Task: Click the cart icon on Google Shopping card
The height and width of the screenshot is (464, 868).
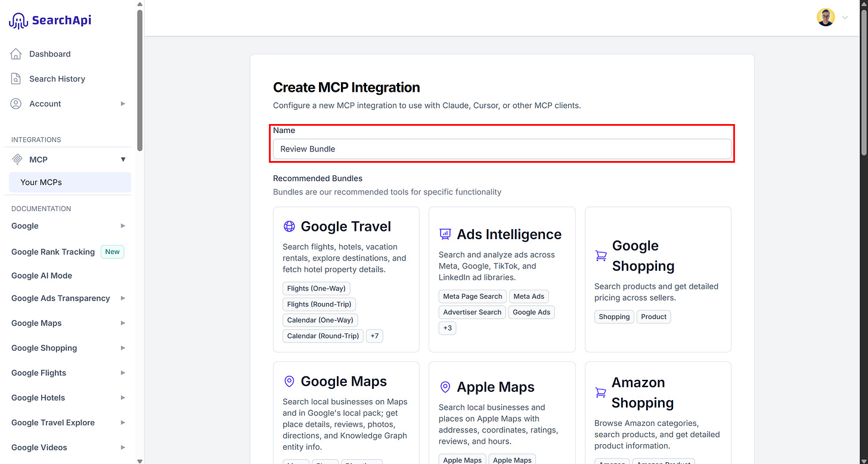Action: 601,256
